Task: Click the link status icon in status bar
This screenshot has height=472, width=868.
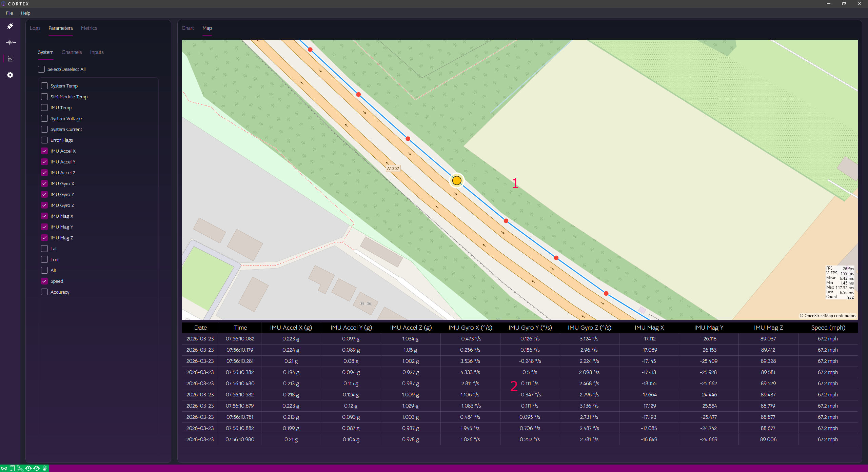Action: tap(4, 468)
